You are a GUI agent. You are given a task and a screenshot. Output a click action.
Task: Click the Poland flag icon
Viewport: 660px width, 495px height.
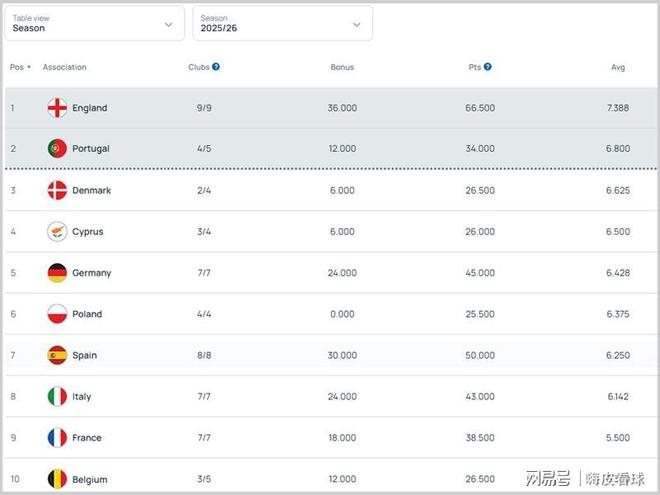57,314
